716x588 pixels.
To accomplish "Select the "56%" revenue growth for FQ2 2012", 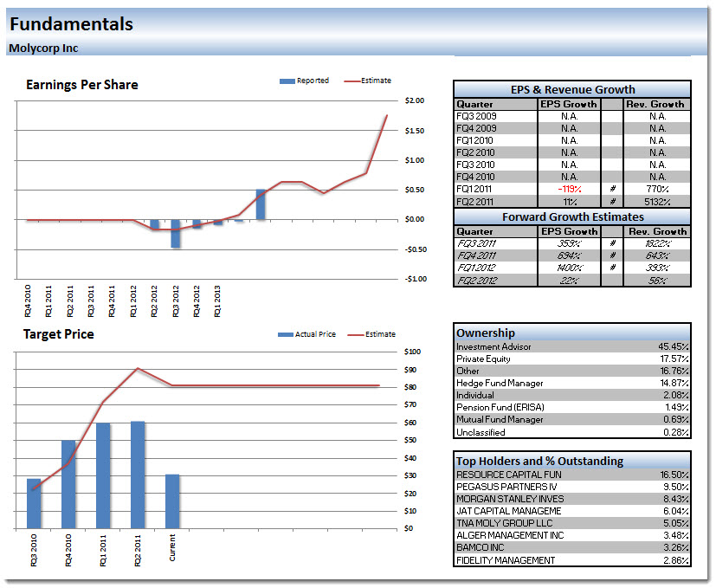I will point(657,281).
